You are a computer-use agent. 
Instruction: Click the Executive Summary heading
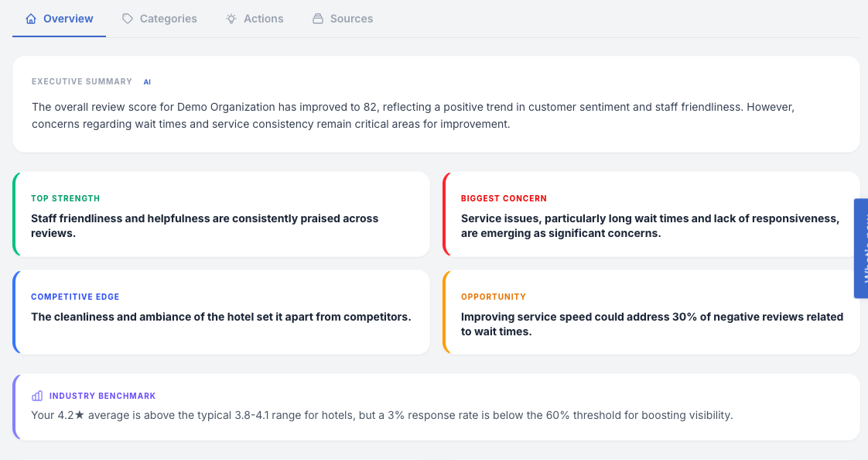(x=81, y=81)
